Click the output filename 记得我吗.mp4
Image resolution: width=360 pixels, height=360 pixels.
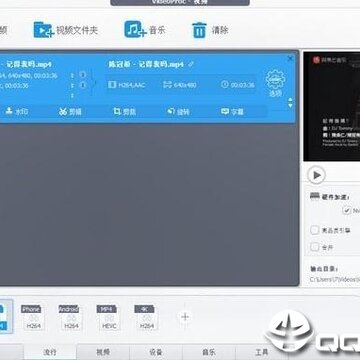146,64
